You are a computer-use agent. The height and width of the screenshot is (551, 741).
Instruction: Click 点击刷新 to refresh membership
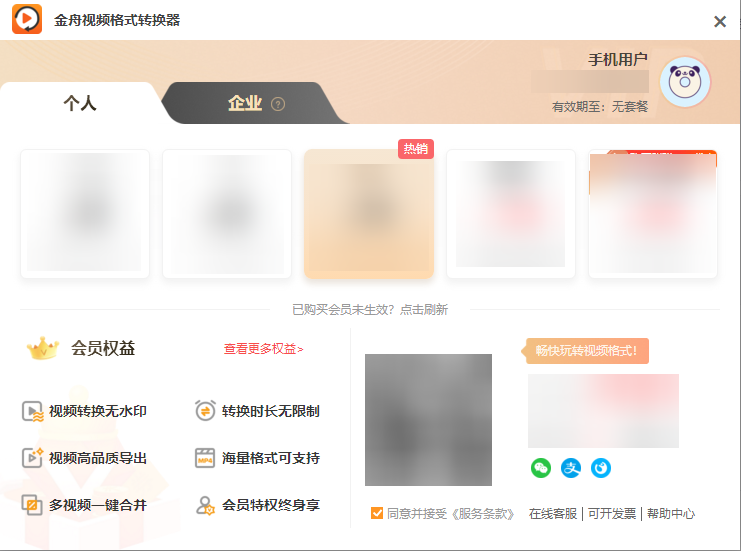pyautogui.click(x=424, y=310)
